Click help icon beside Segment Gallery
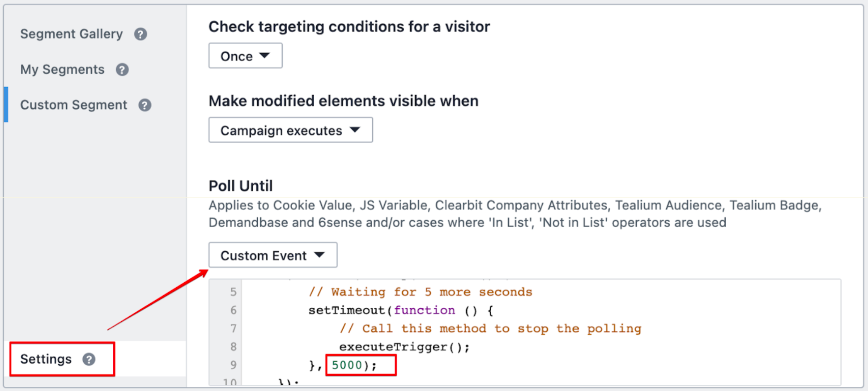 (x=140, y=34)
